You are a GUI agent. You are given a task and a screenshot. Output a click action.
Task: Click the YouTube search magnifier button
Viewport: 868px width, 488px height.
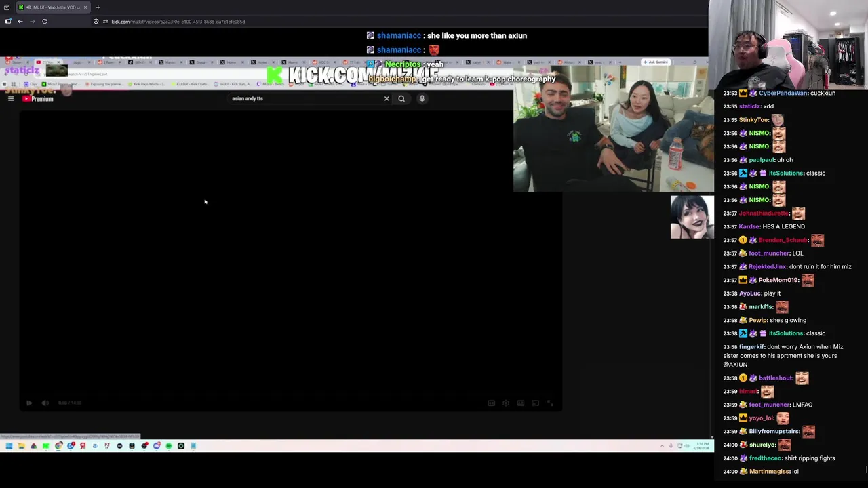(401, 99)
